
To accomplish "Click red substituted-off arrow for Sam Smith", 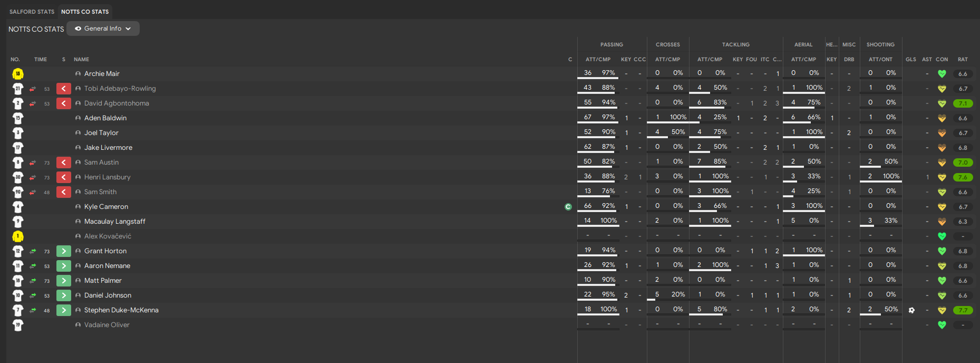I will (x=64, y=192).
